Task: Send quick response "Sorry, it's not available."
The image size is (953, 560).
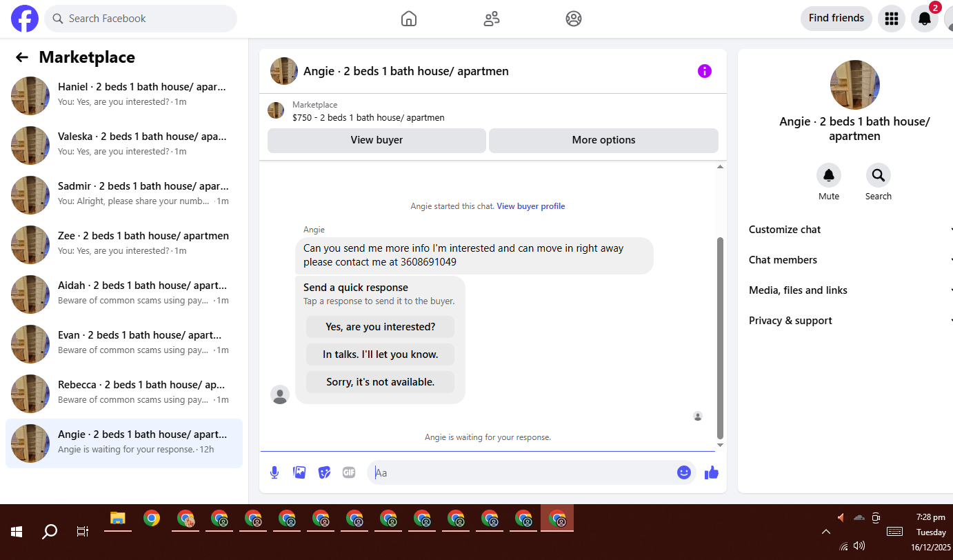Action: point(381,382)
